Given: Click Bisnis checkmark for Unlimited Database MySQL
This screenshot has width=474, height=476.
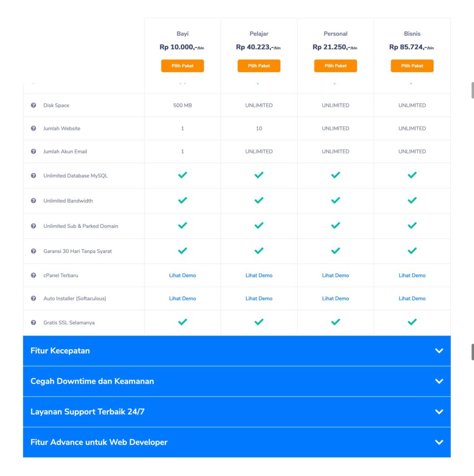Looking at the screenshot, I should pos(412,175).
